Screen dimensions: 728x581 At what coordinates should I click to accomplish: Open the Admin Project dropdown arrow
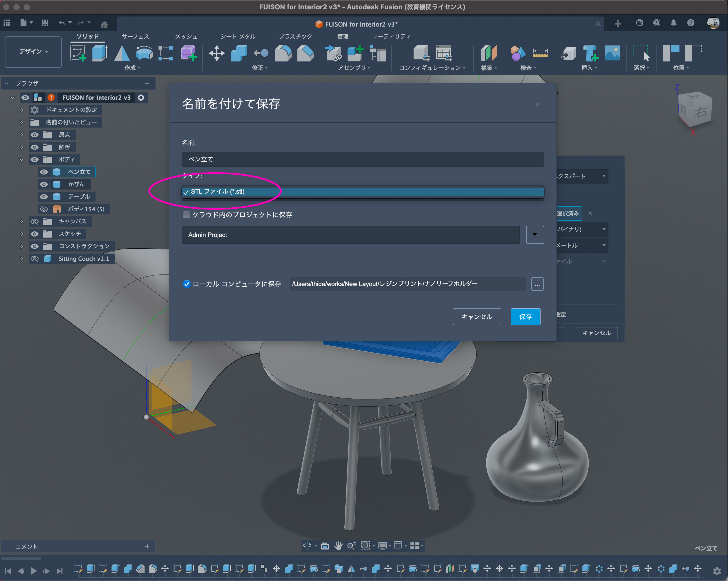(535, 235)
